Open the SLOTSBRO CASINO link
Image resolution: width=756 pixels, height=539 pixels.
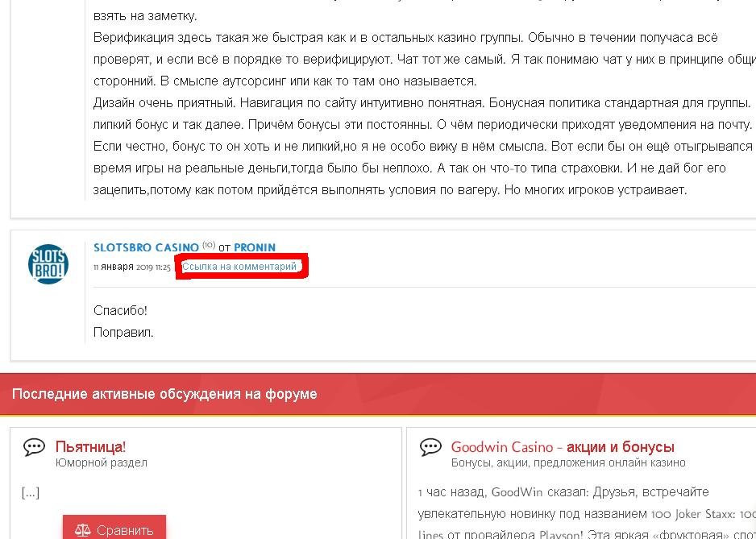coord(146,247)
